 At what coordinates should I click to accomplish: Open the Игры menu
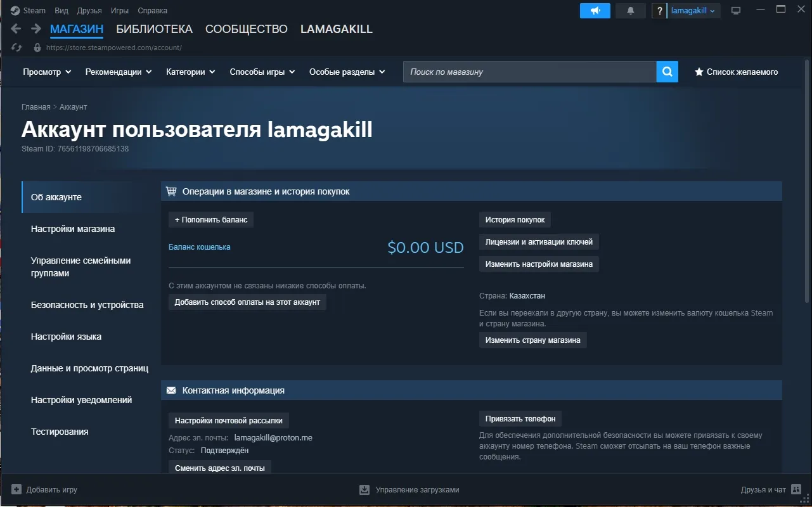(x=120, y=11)
